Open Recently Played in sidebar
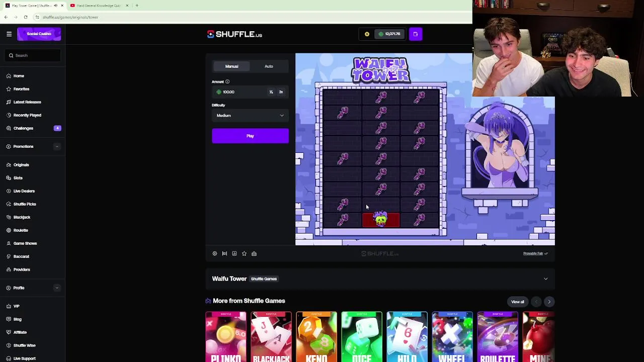This screenshot has height=362, width=644. [x=27, y=115]
